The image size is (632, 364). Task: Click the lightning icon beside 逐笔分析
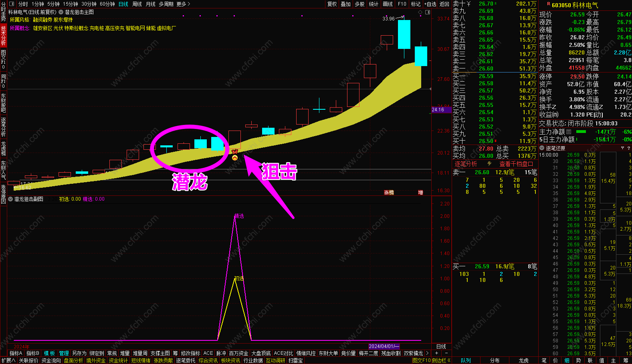(x=489, y=164)
